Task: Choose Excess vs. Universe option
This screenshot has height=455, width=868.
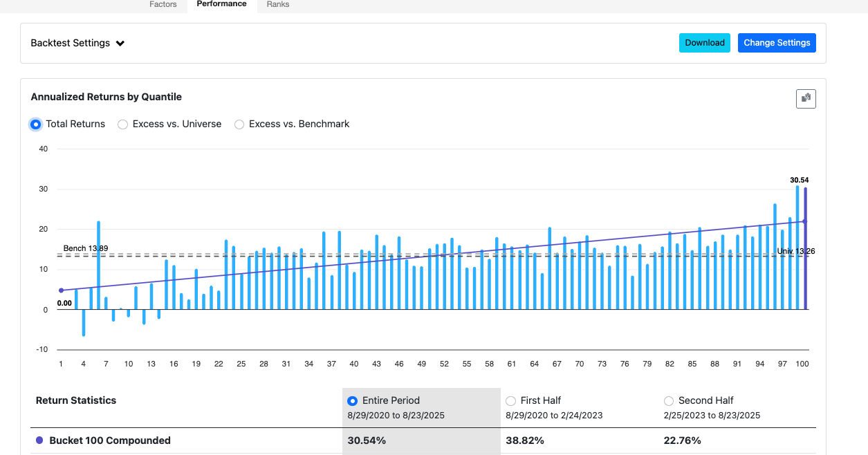Action: click(x=122, y=124)
